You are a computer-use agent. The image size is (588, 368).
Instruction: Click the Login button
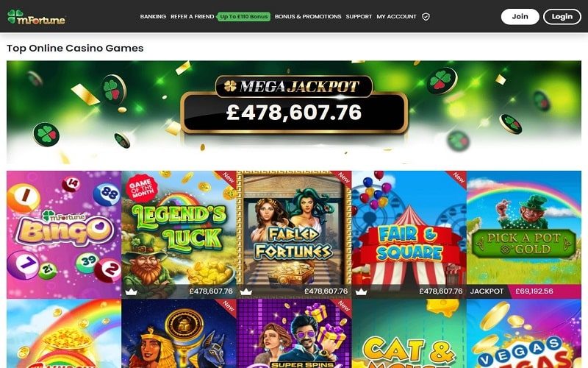tap(562, 16)
